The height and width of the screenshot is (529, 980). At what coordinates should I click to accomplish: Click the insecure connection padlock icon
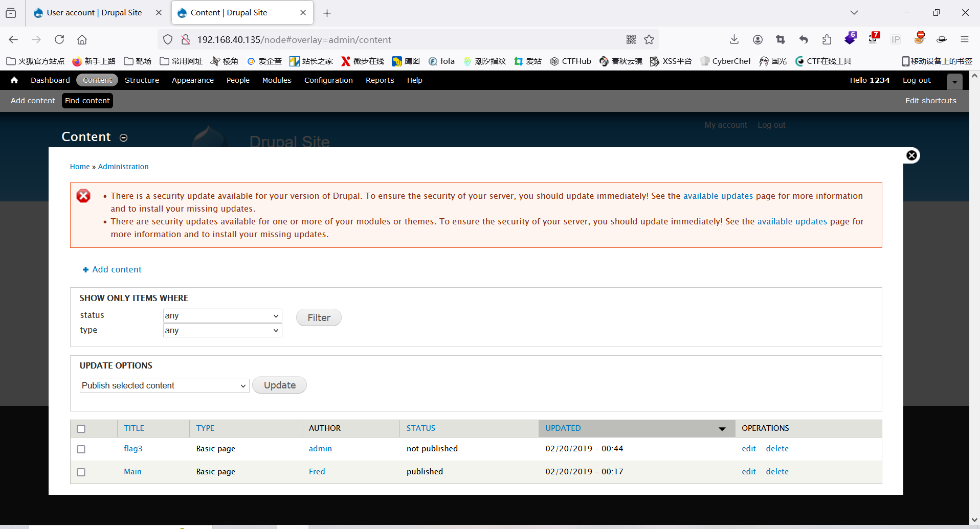pyautogui.click(x=186, y=39)
